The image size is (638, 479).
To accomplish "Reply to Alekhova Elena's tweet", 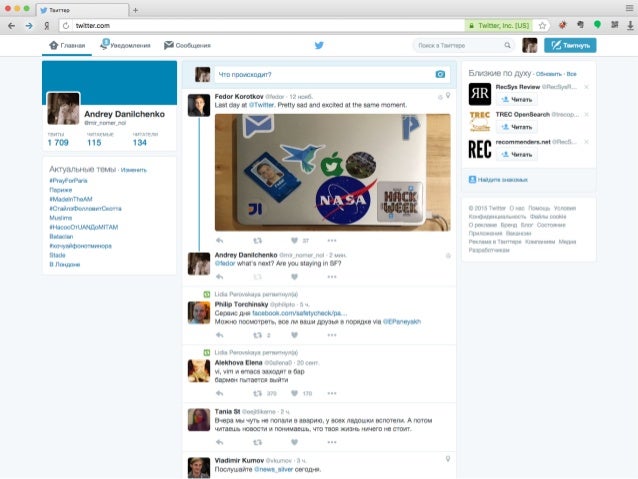I will (x=219, y=393).
